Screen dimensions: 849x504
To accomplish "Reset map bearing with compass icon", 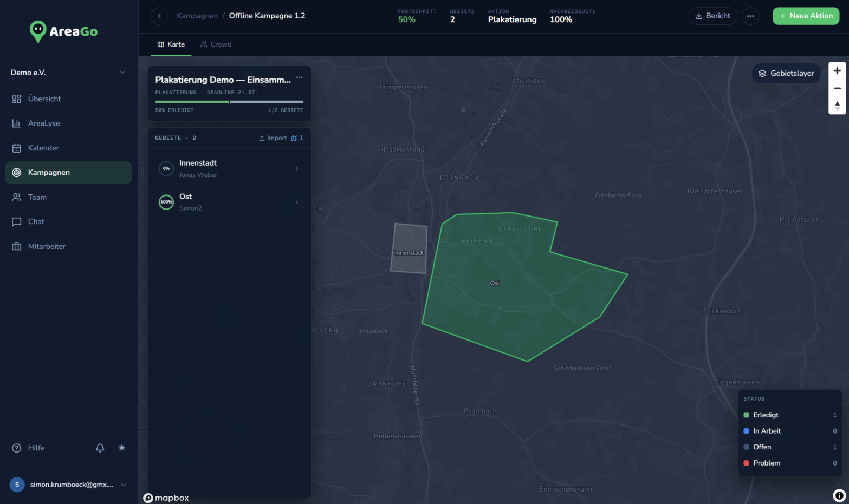I will (837, 106).
